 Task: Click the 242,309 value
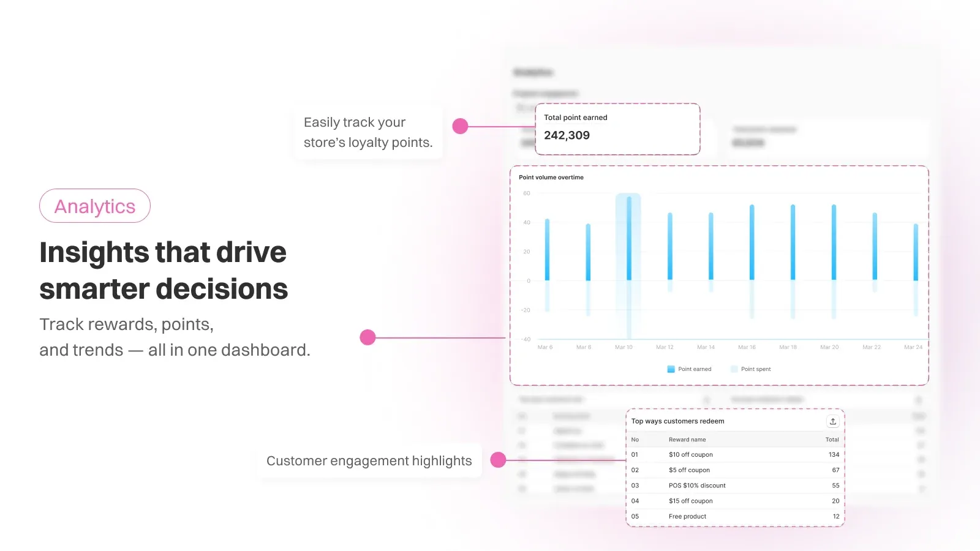567,135
